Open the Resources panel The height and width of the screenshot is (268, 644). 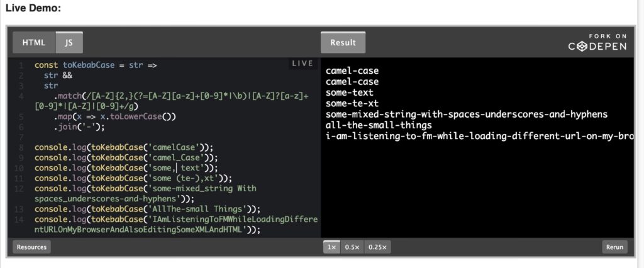[31, 247]
